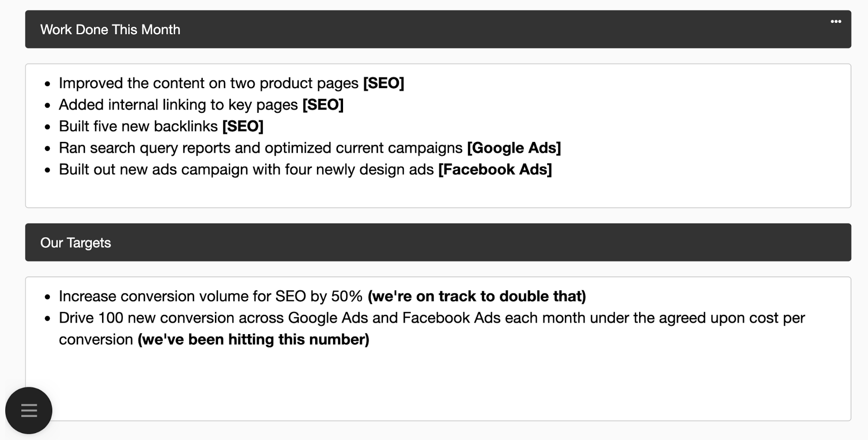This screenshot has width=868, height=440.
Task: Click the on track to double that note
Action: (x=477, y=296)
